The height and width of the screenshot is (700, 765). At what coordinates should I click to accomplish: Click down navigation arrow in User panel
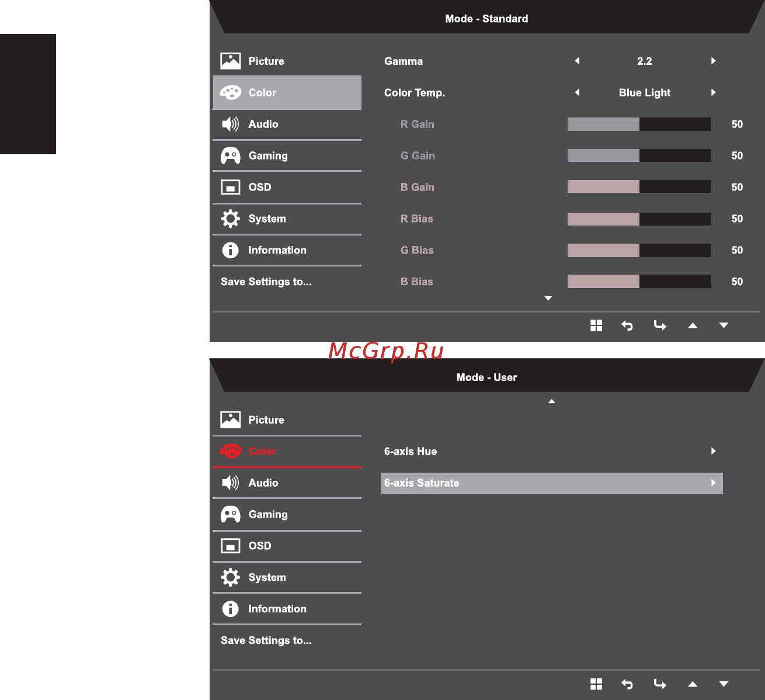point(724,684)
